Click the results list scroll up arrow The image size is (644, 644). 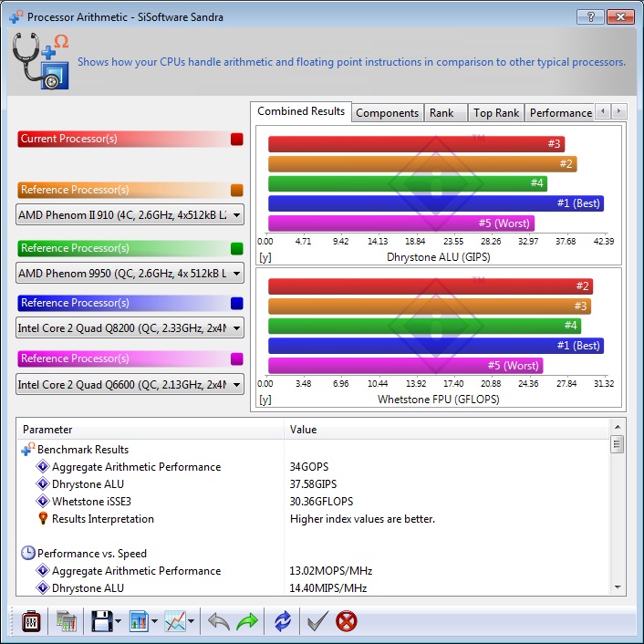tap(618, 427)
